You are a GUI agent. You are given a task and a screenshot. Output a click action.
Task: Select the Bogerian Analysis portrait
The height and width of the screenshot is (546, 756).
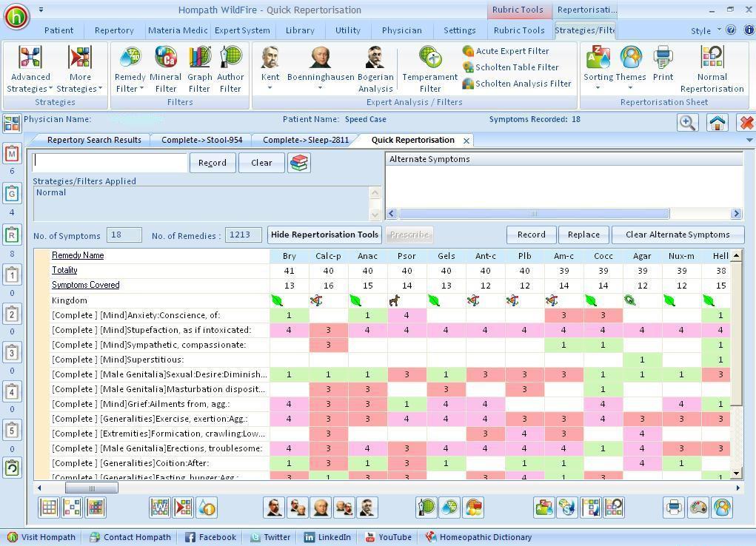click(375, 58)
